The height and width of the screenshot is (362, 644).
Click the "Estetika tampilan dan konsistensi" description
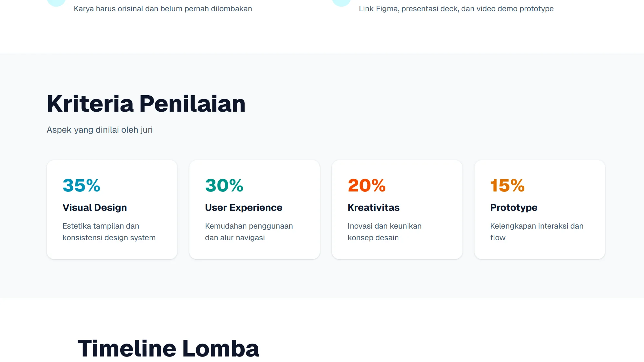coord(109,232)
